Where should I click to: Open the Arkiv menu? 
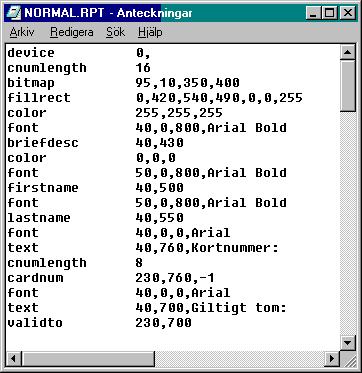click(x=22, y=32)
